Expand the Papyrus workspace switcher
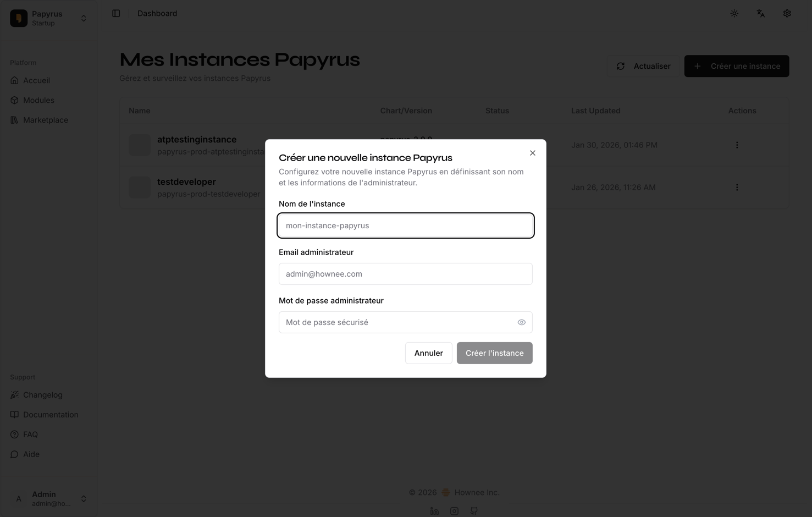The width and height of the screenshot is (812, 517). tap(84, 18)
